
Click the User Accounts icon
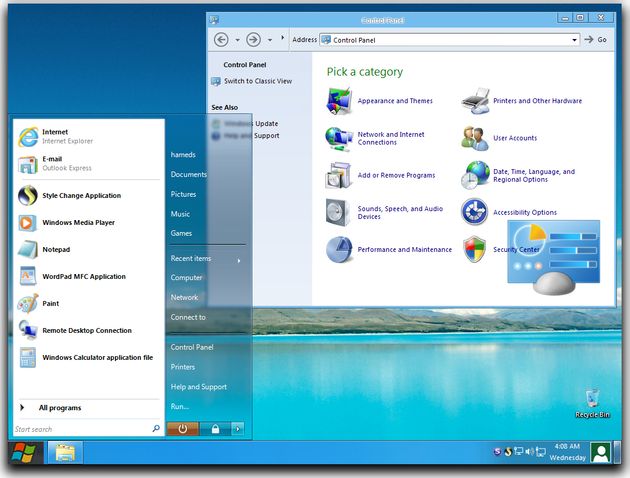(x=475, y=139)
